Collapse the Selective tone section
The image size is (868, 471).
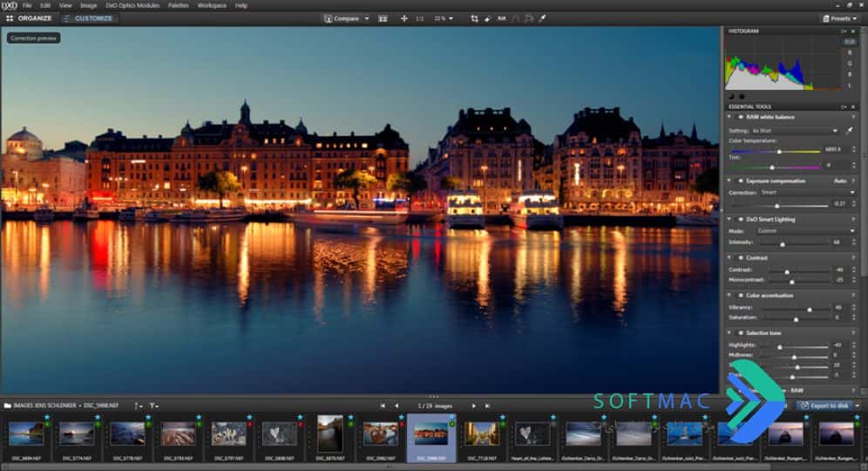point(729,333)
